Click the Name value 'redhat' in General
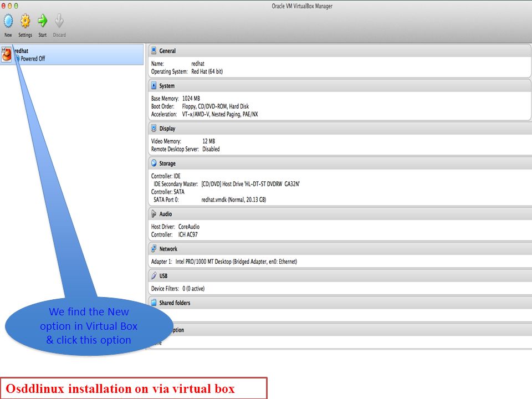This screenshot has width=532, height=399. (x=198, y=63)
